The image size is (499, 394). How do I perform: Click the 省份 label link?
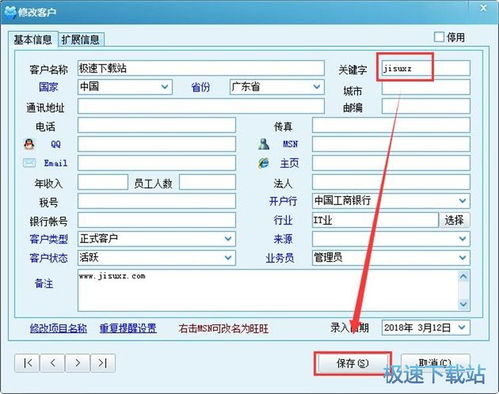click(201, 87)
